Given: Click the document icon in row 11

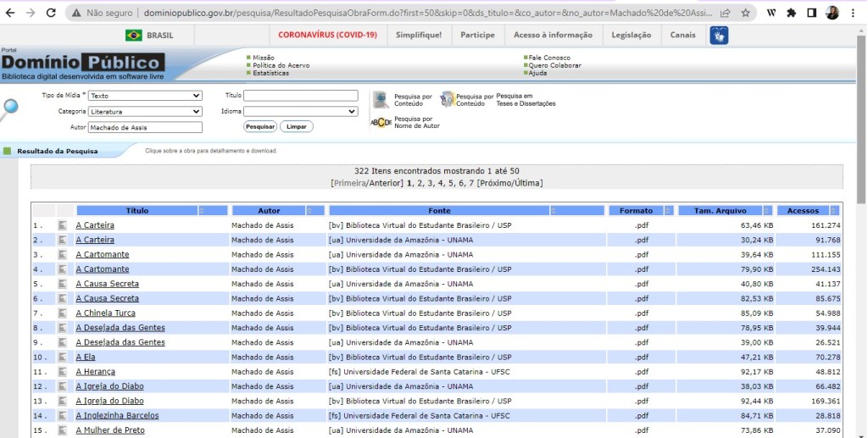Looking at the screenshot, I should tap(63, 372).
